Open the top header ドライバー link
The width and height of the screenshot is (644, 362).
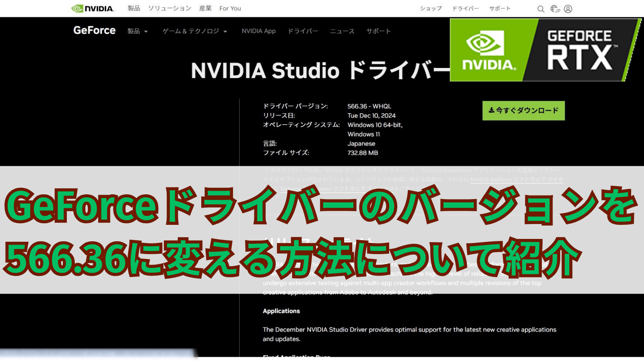click(465, 8)
